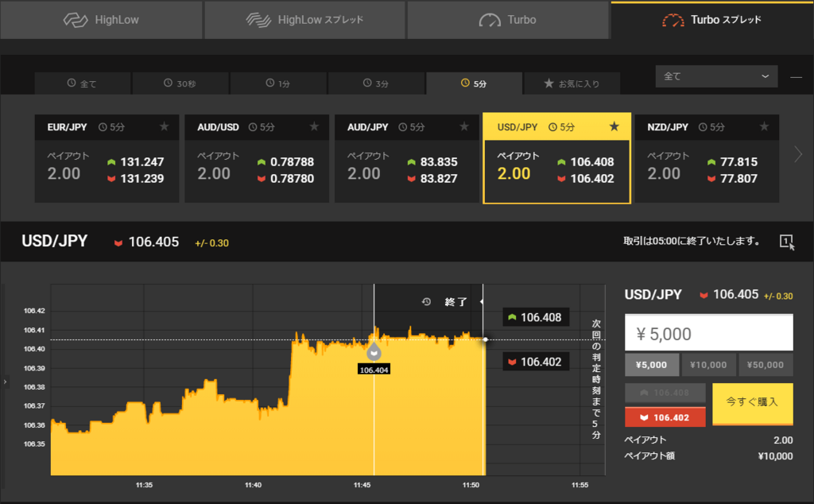Click the star on the AUD/USD card

click(315, 126)
